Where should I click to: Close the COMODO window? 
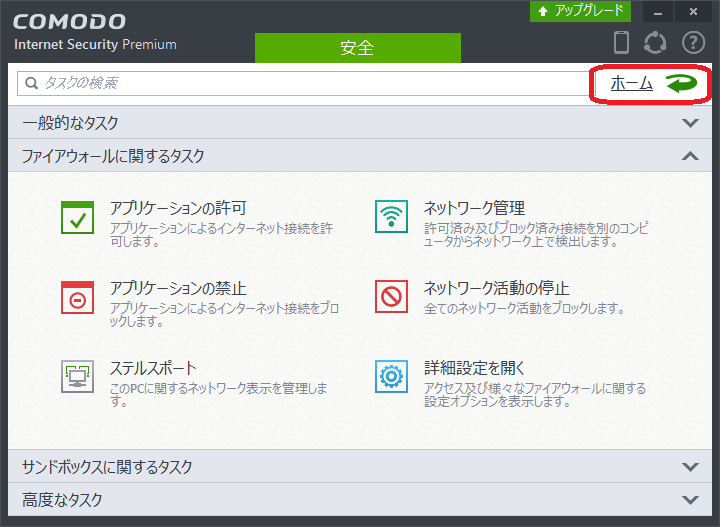point(693,11)
